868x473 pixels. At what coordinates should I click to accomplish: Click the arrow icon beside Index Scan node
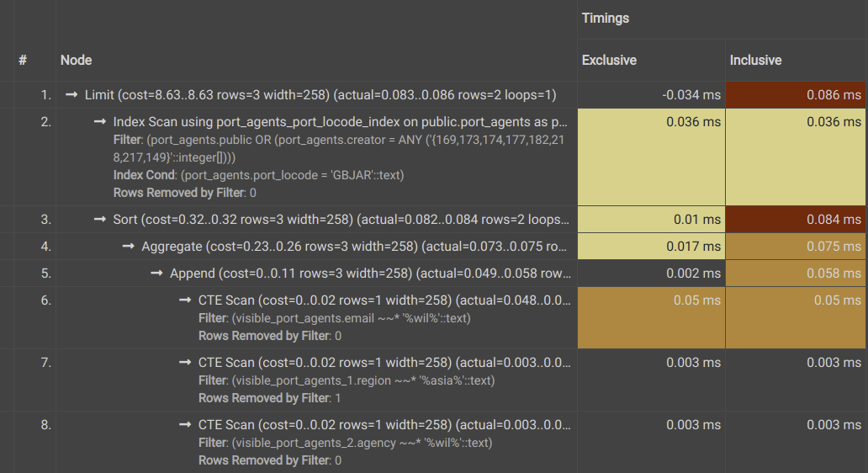point(99,122)
